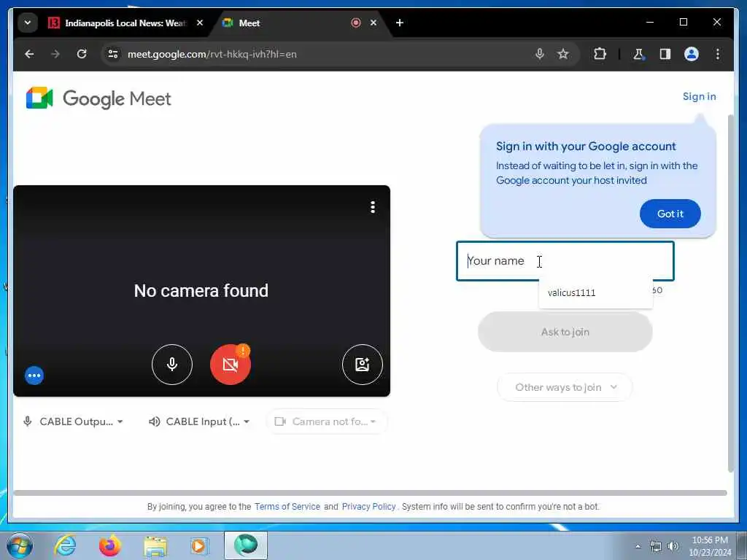
Task: Open a new browser tab
Action: point(400,23)
